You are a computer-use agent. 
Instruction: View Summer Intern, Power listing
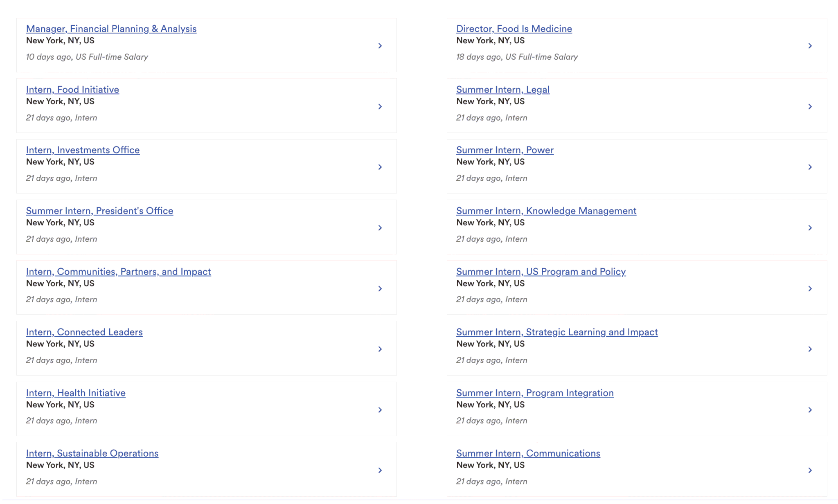[505, 150]
